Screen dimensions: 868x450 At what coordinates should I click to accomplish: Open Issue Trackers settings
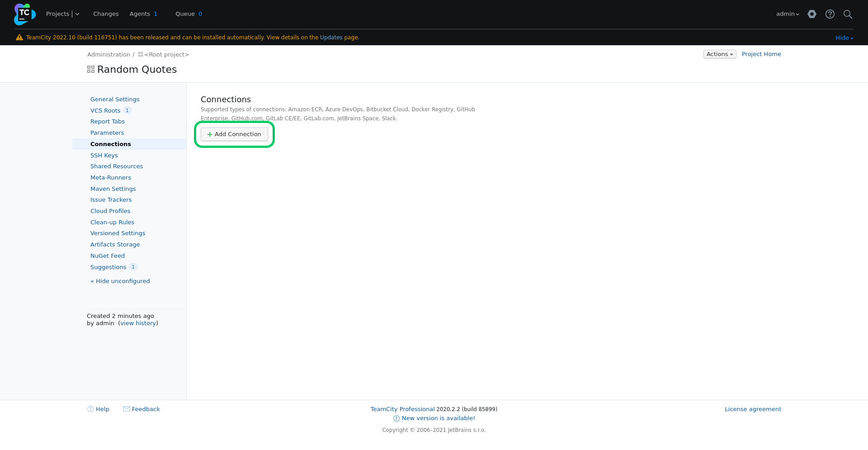click(111, 200)
